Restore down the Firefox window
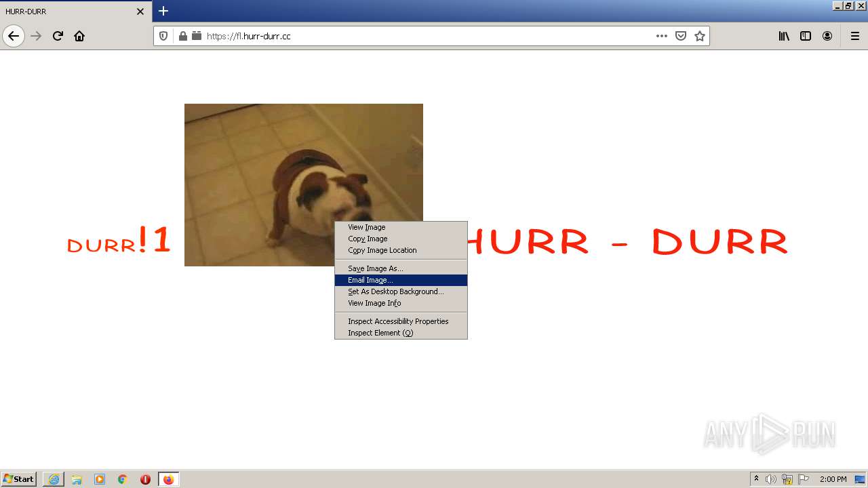868x488 pixels. pos(848,5)
